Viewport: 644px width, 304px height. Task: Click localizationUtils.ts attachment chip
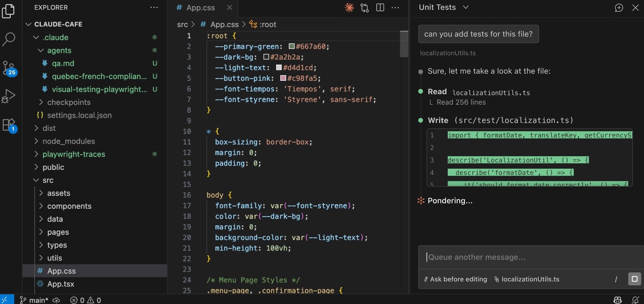[x=527, y=279]
